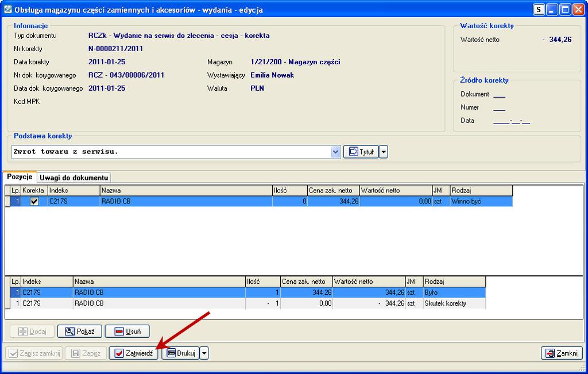Click Rodzaj column header in lower grid

tap(454, 282)
